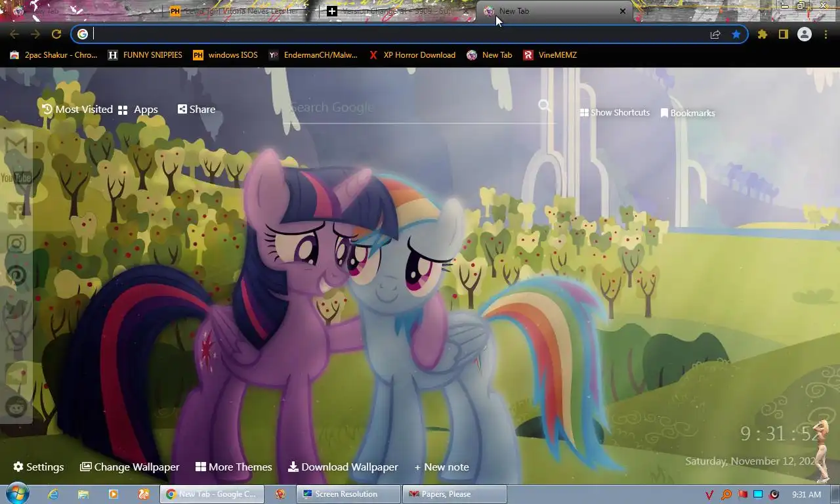Open Instagram from the sidebar icon
Screen dimensions: 840x504
(x=16, y=243)
